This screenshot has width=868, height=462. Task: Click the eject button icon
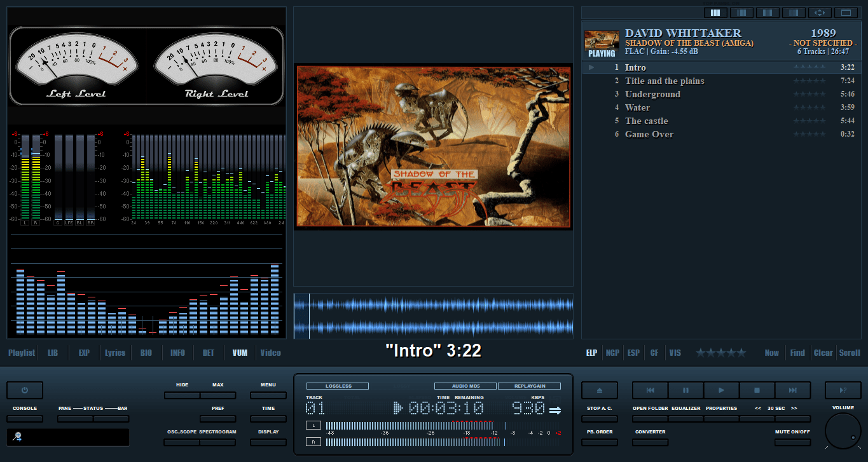[600, 390]
